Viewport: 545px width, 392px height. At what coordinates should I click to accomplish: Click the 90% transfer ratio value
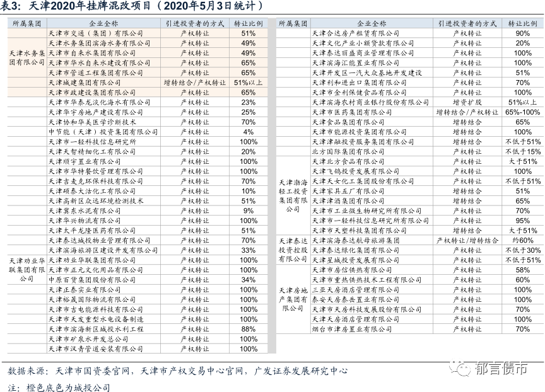[523, 33]
